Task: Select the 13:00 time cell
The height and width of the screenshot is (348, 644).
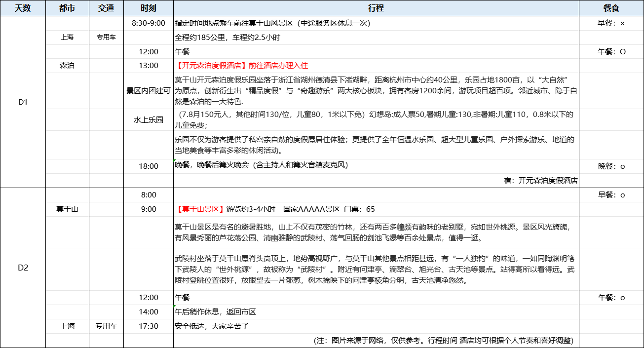Action: (x=149, y=66)
